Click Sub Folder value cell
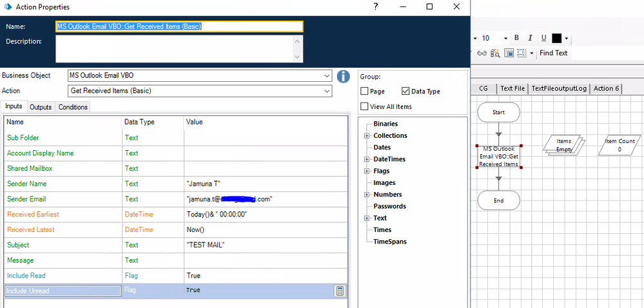 tap(266, 138)
